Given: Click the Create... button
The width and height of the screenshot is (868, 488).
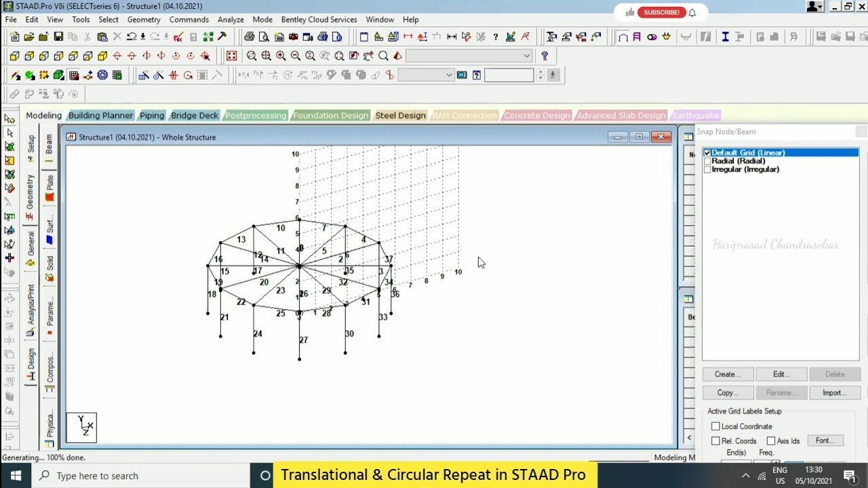Looking at the screenshot, I should (728, 374).
